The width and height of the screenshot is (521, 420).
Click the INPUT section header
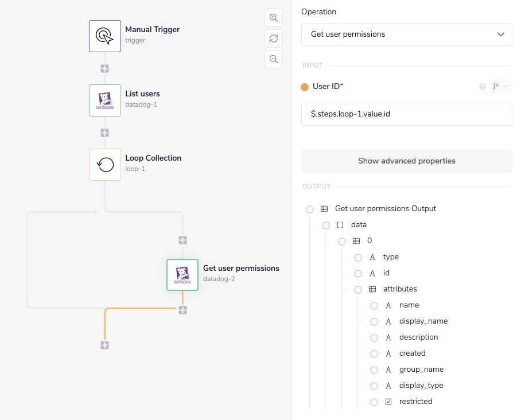click(x=312, y=65)
